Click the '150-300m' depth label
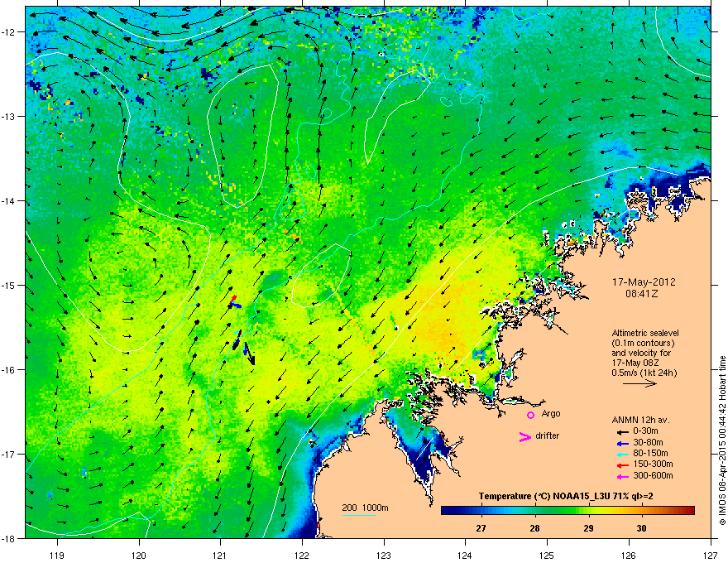 tap(653, 464)
